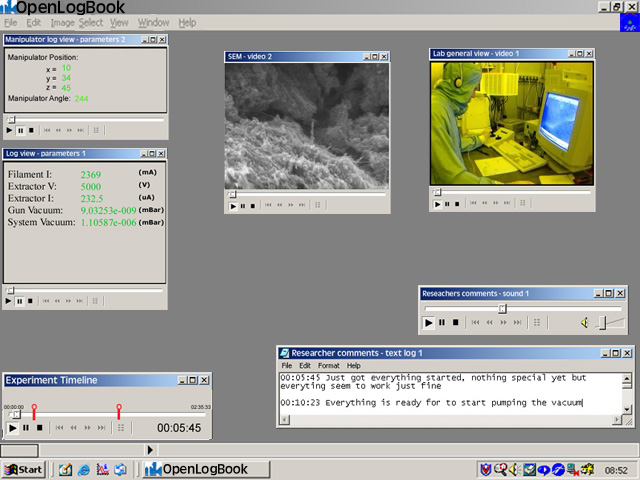Stop the Log view parameters 1 player
The image size is (640, 480).
(x=31, y=301)
